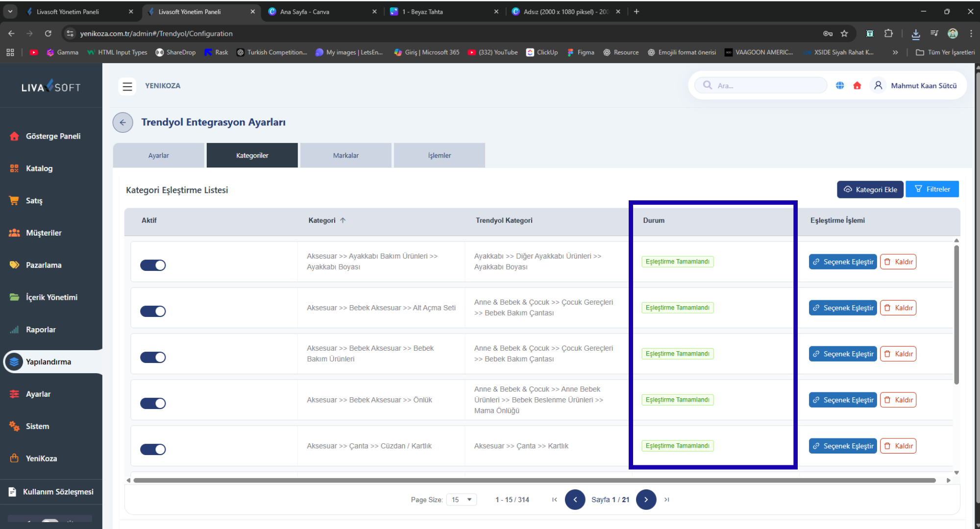Open the Page Size dropdown

click(x=461, y=500)
